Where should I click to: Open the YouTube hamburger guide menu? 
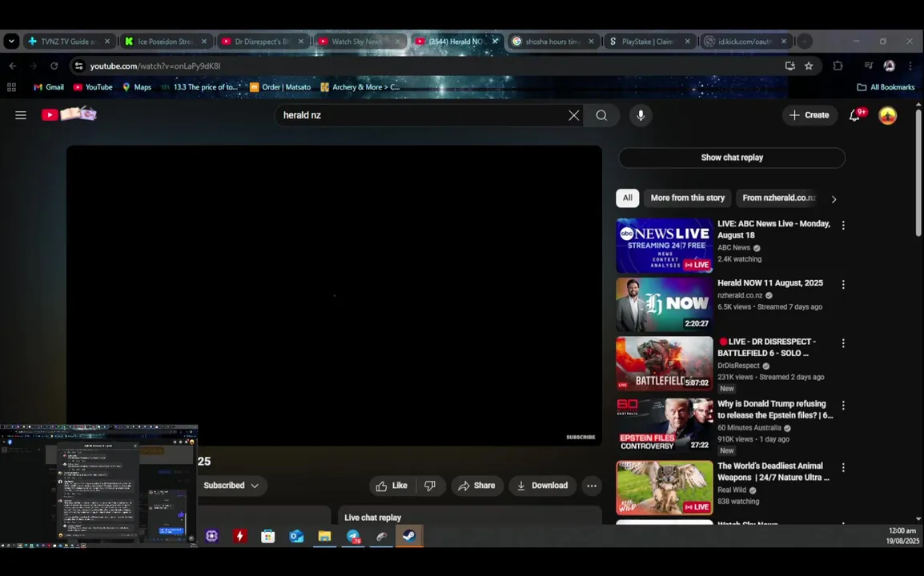[21, 115]
